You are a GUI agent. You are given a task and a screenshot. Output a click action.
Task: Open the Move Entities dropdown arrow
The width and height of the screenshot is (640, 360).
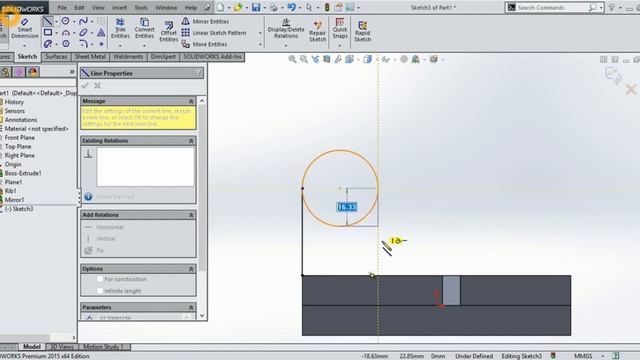[x=260, y=44]
